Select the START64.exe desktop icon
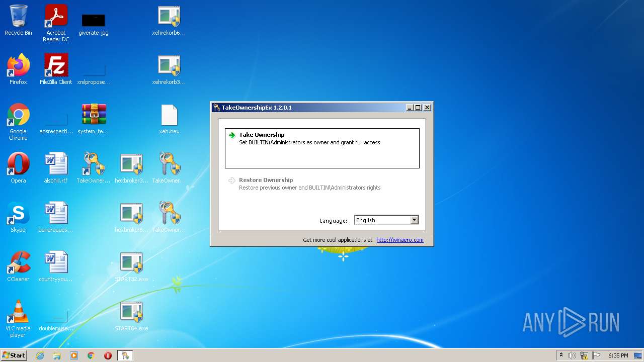644x362 pixels. 131,316
